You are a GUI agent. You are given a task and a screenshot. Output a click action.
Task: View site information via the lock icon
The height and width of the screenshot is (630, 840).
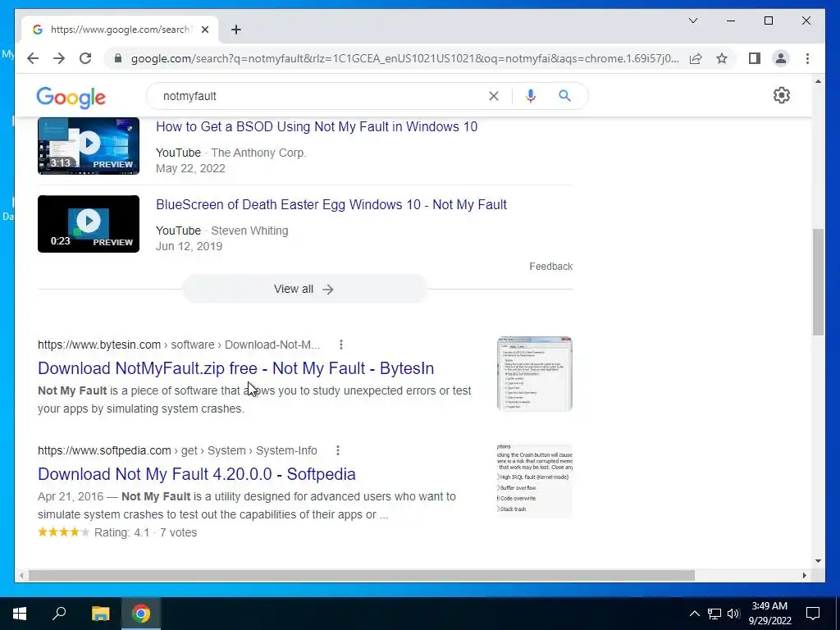pos(118,58)
